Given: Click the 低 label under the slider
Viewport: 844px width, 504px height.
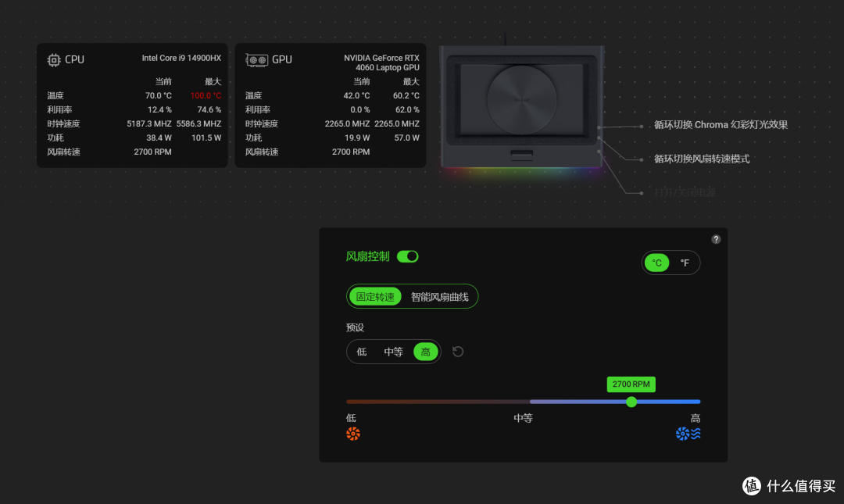Looking at the screenshot, I should click(351, 418).
